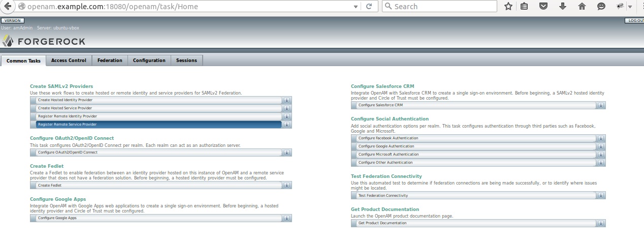
Task: Click the LOG OUT button
Action: [x=634, y=20]
